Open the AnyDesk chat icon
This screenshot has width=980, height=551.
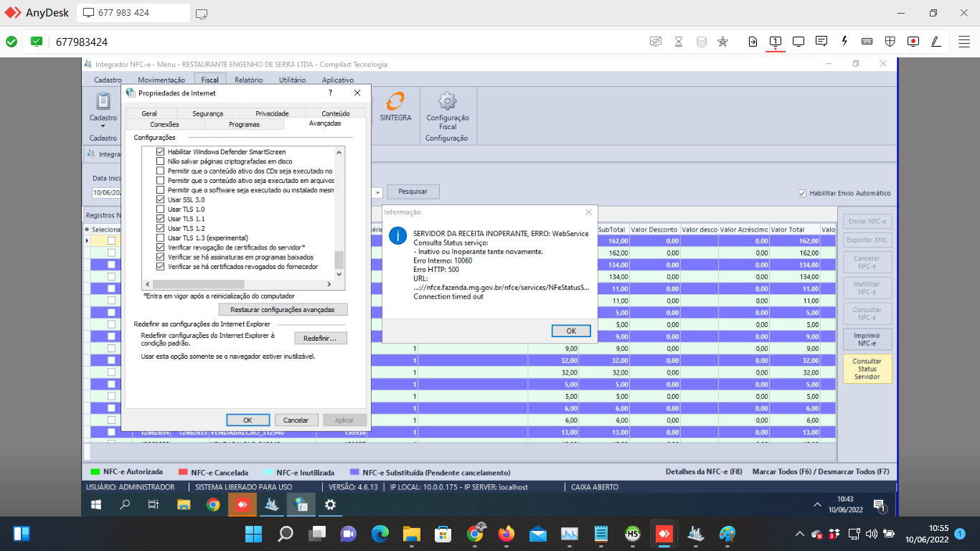click(821, 42)
